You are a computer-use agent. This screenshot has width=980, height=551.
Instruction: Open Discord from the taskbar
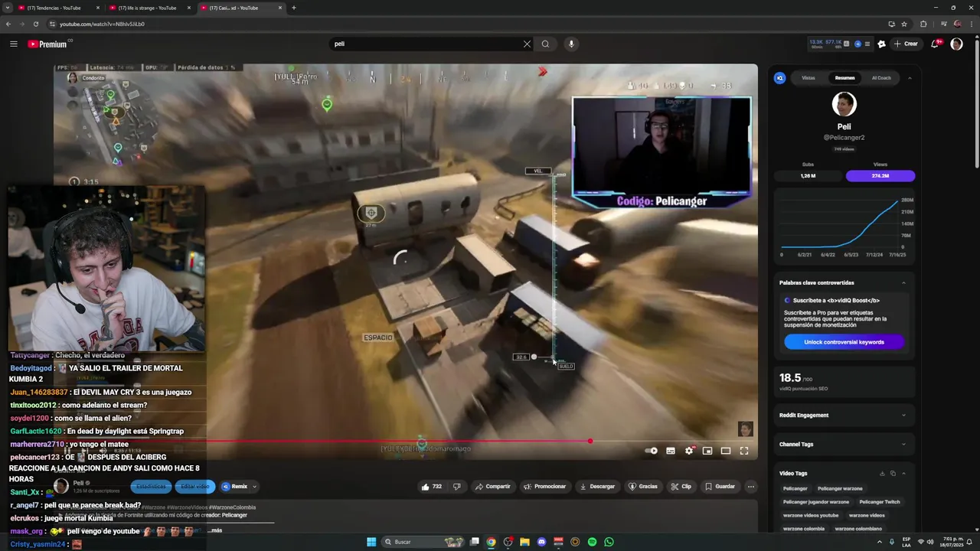541,542
